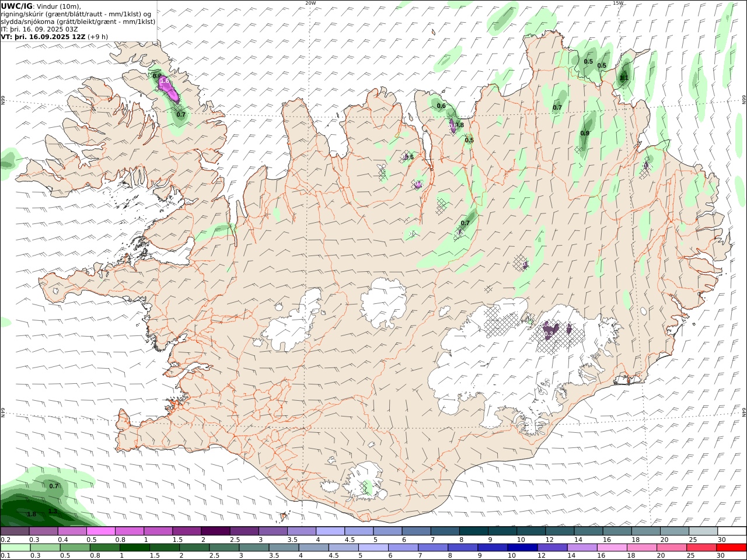Click the '20W' longitude label at top
747x560 pixels.
pos(310,3)
